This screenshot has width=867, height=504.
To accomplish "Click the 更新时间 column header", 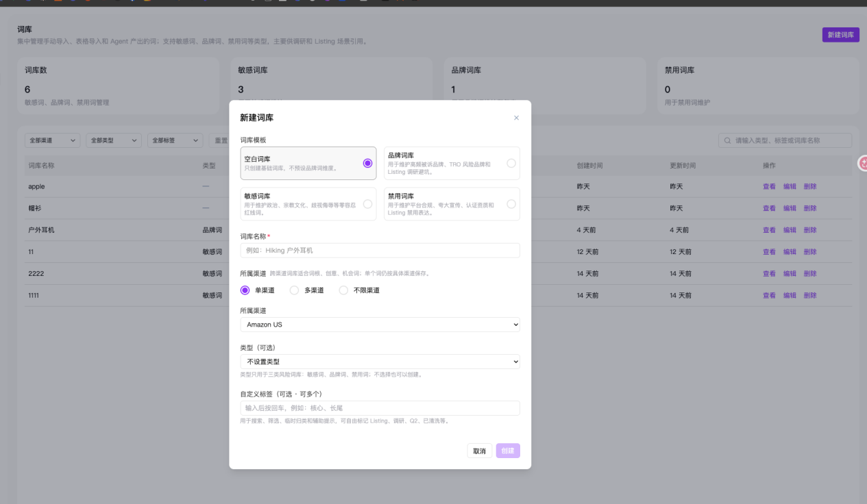I will pyautogui.click(x=683, y=166).
